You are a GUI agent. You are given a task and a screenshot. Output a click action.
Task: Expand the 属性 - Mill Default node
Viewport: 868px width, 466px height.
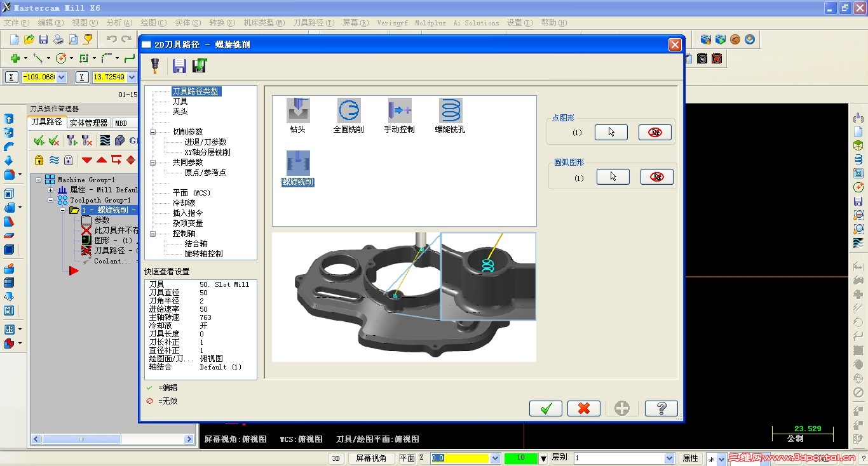pyautogui.click(x=51, y=190)
